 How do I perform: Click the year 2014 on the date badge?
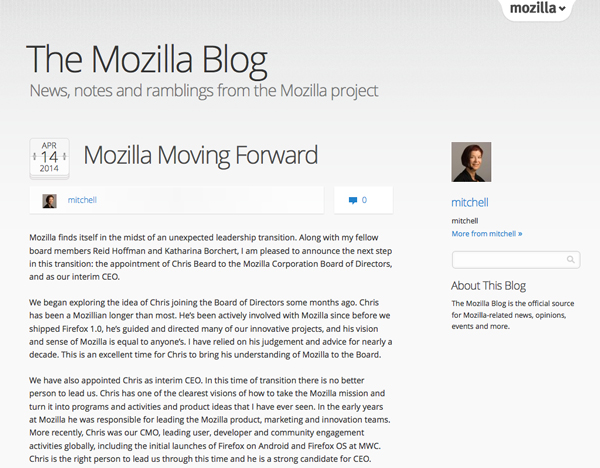tap(49, 168)
